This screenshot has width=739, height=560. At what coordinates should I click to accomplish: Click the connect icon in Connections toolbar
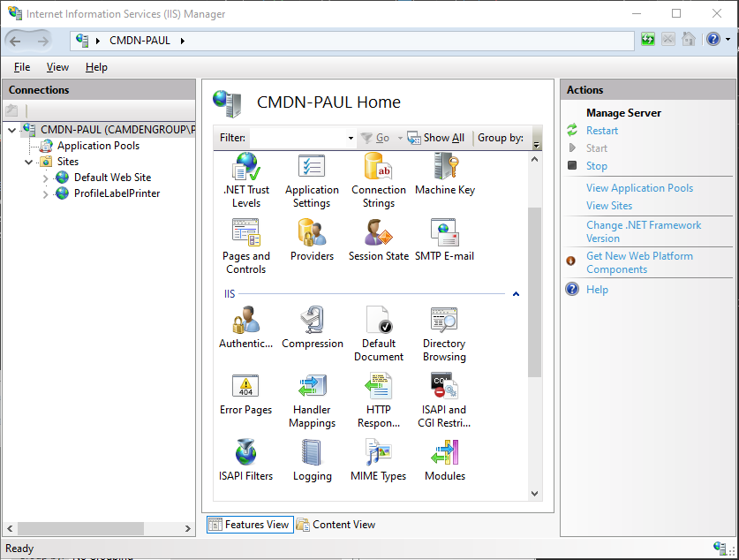11,110
